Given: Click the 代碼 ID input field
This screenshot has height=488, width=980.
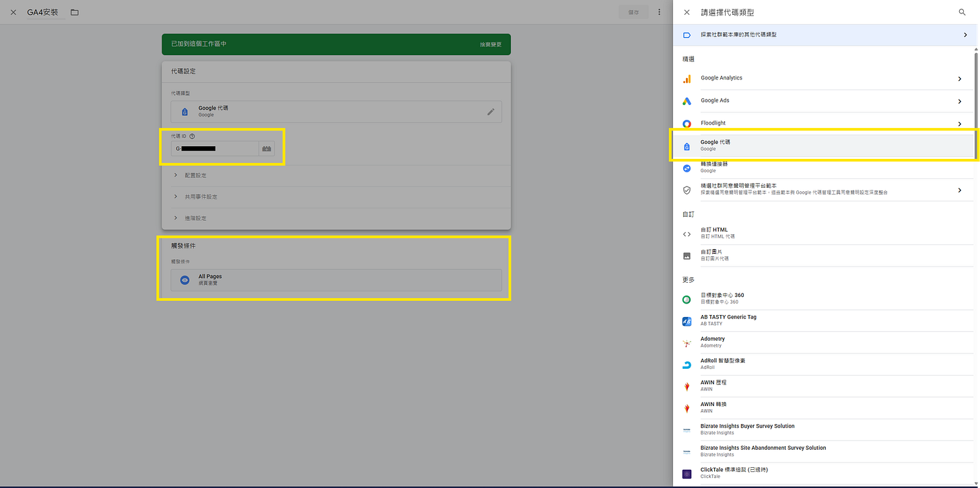Looking at the screenshot, I should click(215, 148).
